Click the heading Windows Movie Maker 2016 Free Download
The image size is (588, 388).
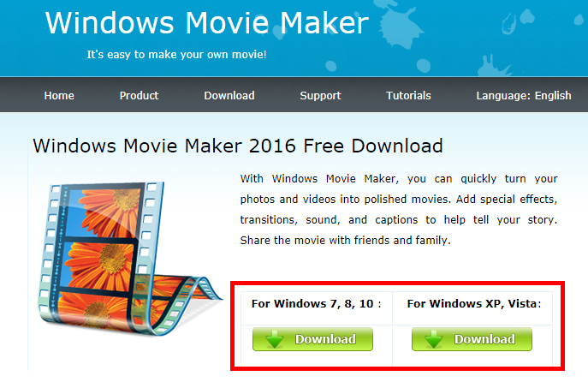point(238,146)
